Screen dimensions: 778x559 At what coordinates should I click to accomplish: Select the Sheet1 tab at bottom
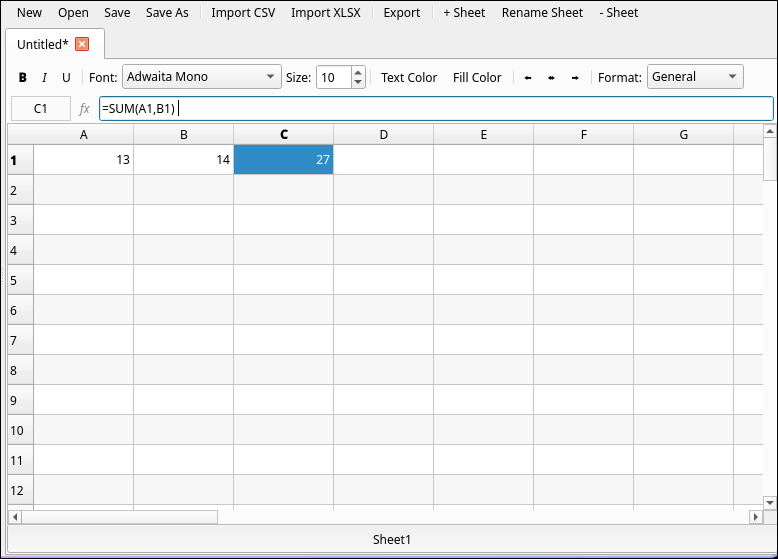click(391, 539)
